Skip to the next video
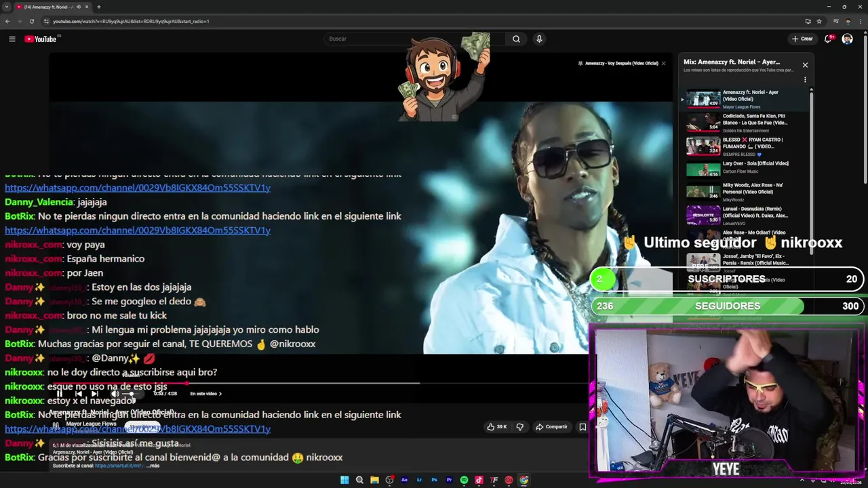 coord(95,394)
